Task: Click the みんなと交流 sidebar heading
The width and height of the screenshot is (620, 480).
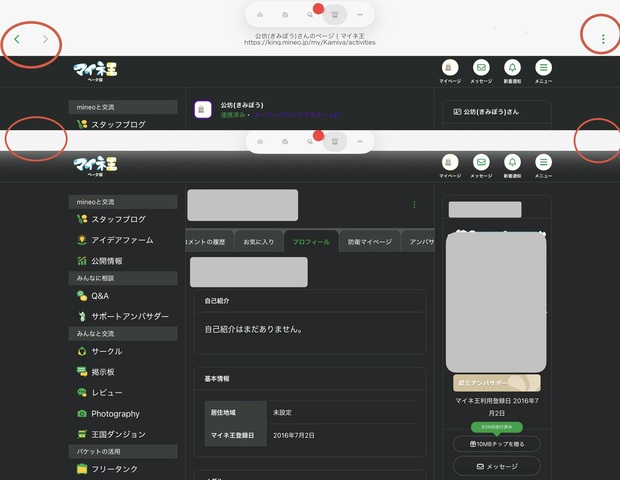Action: 123,334
